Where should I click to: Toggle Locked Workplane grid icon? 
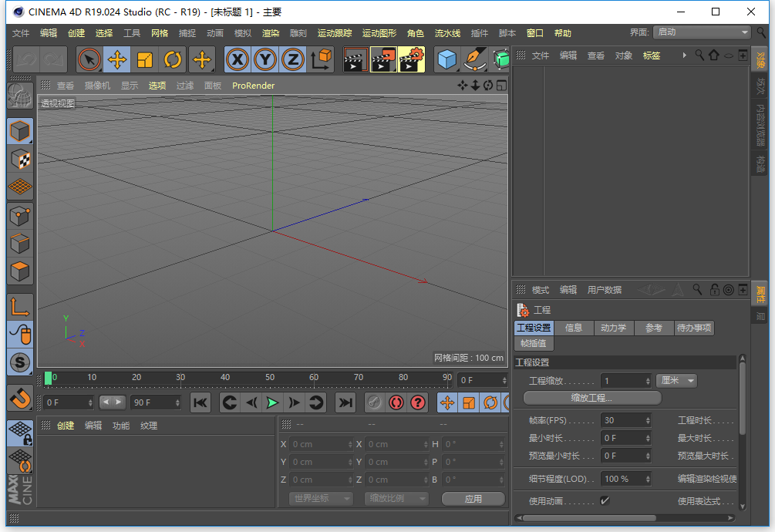[x=20, y=433]
